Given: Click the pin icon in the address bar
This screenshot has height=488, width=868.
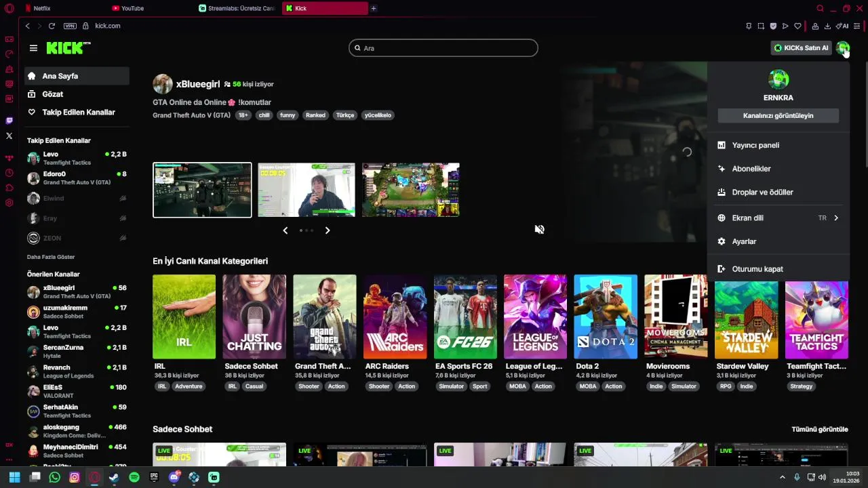Looking at the screenshot, I should (x=749, y=26).
